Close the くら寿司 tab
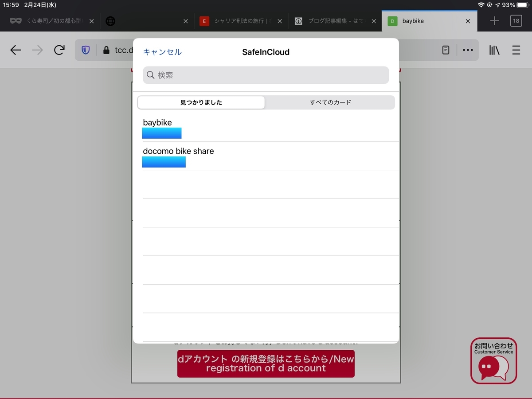The height and width of the screenshot is (399, 532). pyautogui.click(x=92, y=21)
